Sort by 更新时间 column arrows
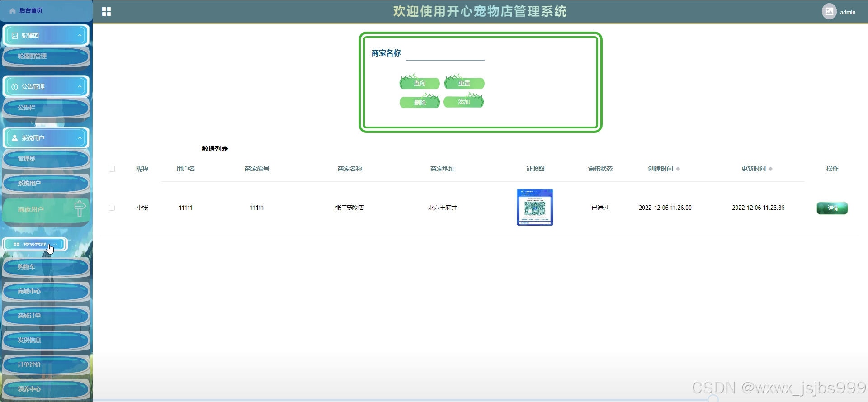 coord(770,169)
